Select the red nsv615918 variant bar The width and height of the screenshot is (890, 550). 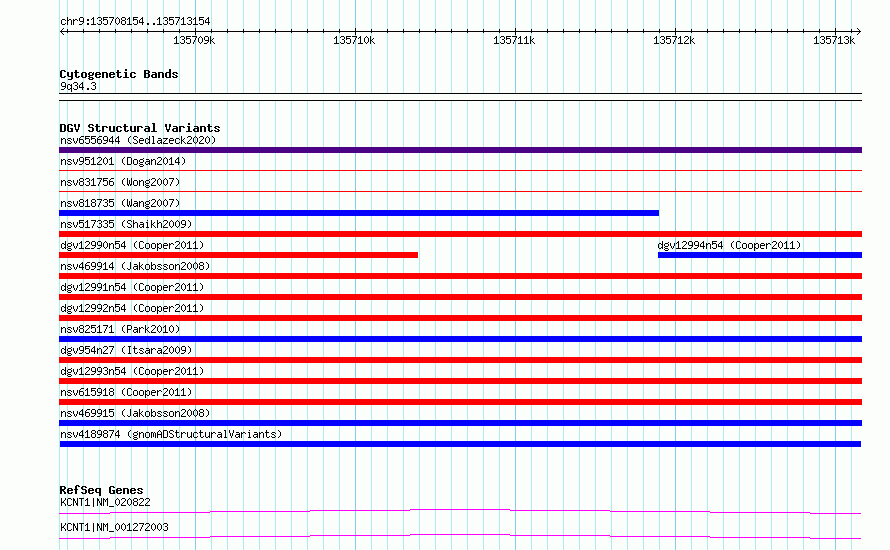click(x=460, y=402)
